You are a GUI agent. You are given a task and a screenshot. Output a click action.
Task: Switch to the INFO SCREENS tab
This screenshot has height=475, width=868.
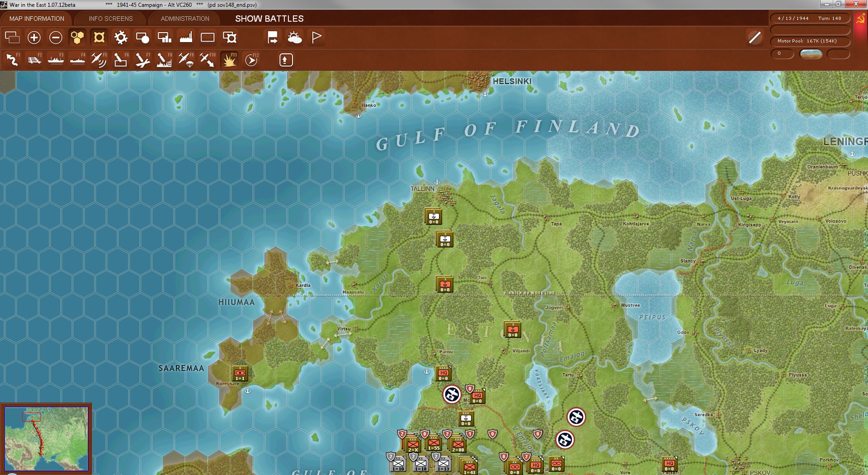click(111, 19)
